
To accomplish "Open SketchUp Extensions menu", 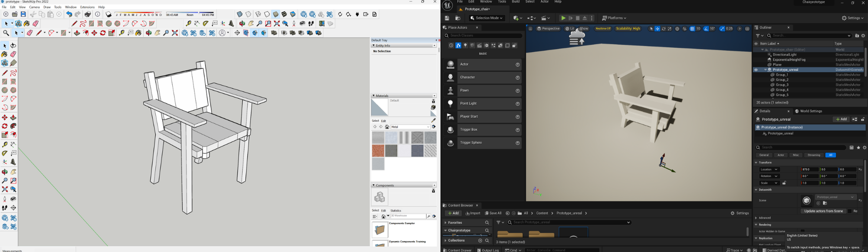I will (87, 7).
